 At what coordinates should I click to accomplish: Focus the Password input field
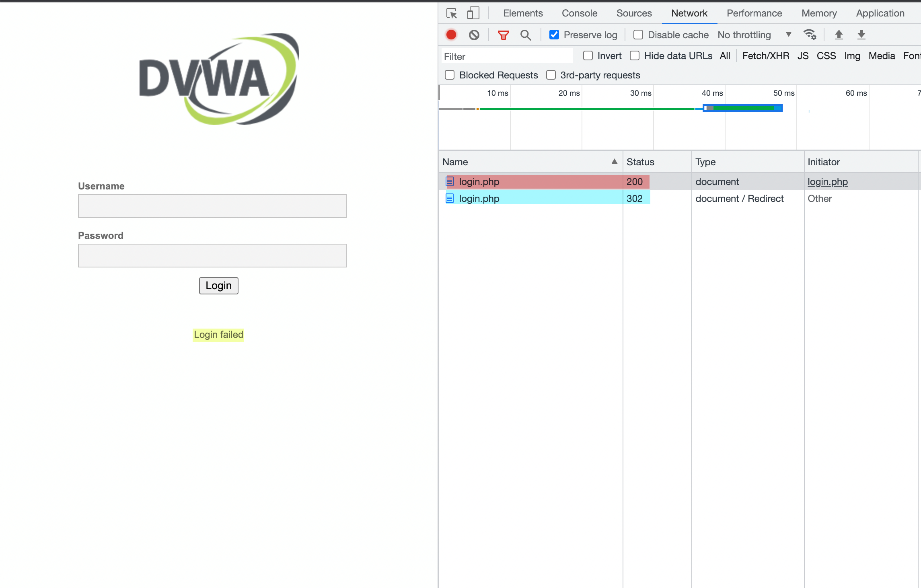point(212,255)
